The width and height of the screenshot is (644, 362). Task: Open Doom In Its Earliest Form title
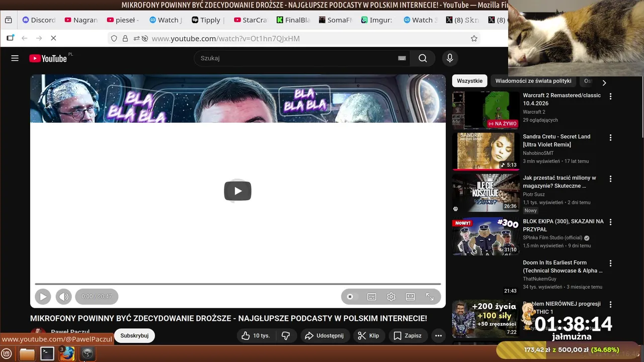click(x=562, y=266)
